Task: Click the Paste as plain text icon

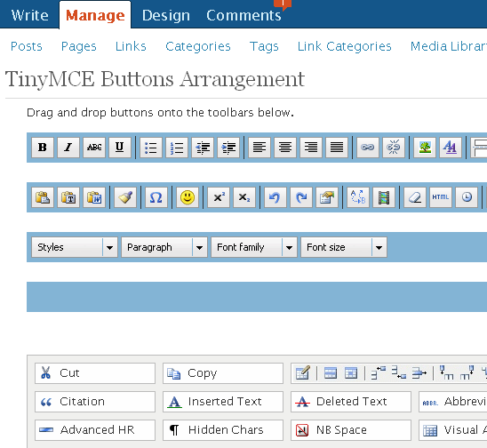Action: click(68, 197)
